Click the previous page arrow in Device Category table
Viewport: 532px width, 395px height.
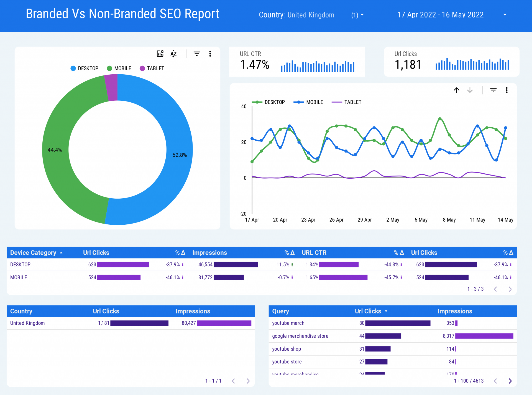pyautogui.click(x=495, y=289)
